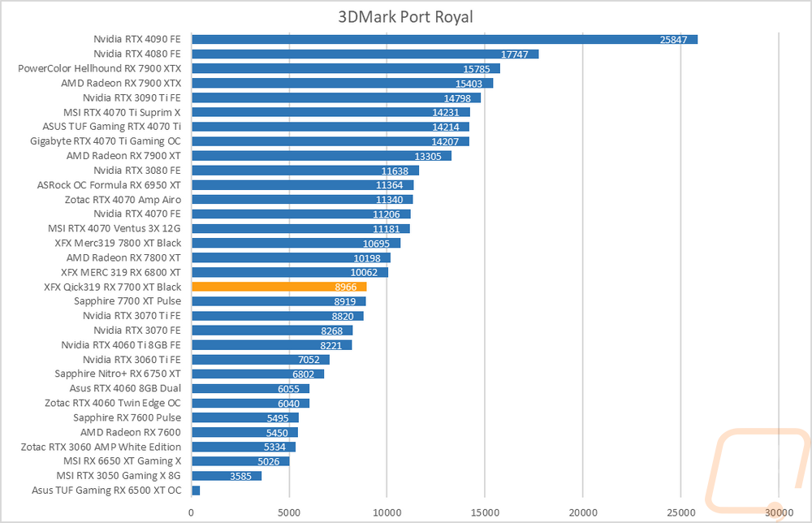Select the "Nvidia RTX 3090 Ti FE" label
The image size is (812, 523).
pos(132,98)
